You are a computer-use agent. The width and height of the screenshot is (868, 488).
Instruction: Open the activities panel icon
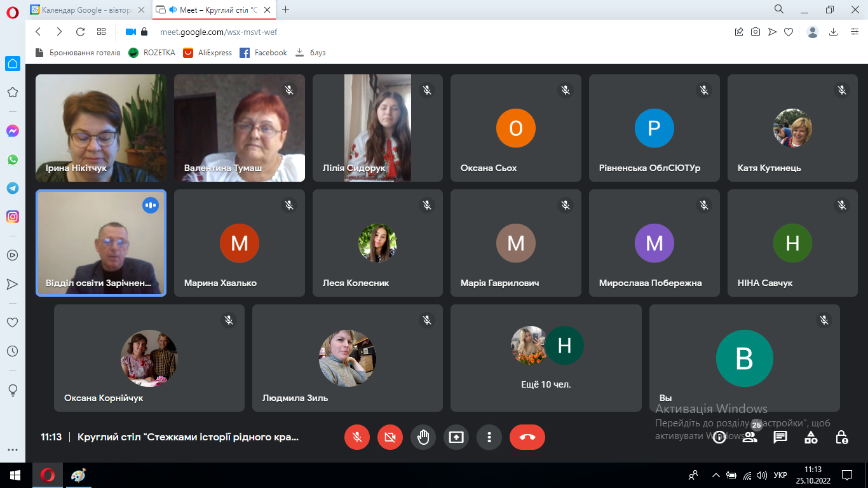point(811,437)
